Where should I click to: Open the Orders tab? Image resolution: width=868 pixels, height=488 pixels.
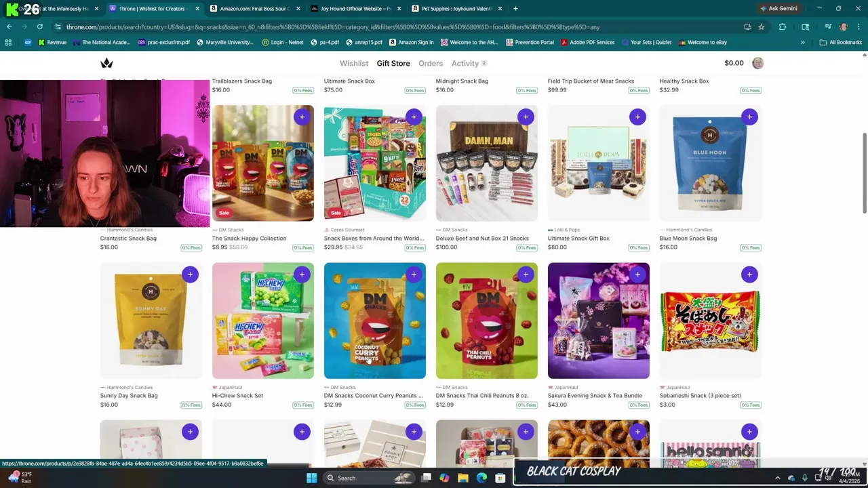click(431, 63)
